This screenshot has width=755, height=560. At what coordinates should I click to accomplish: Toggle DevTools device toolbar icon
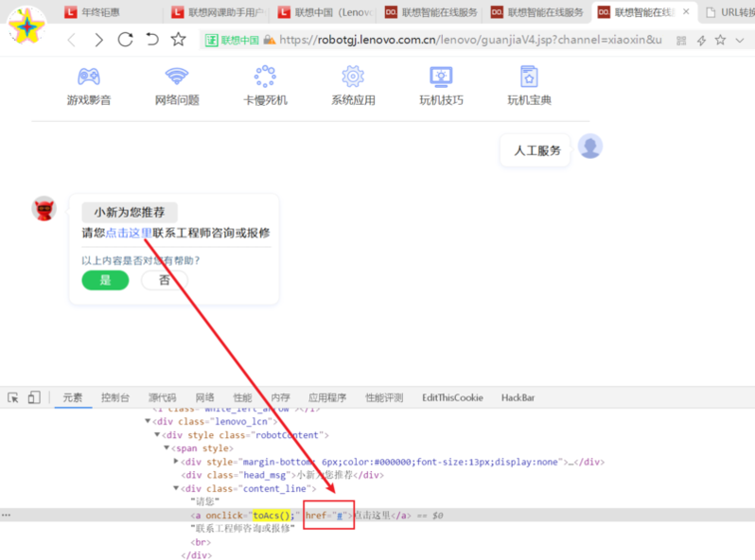[34, 398]
